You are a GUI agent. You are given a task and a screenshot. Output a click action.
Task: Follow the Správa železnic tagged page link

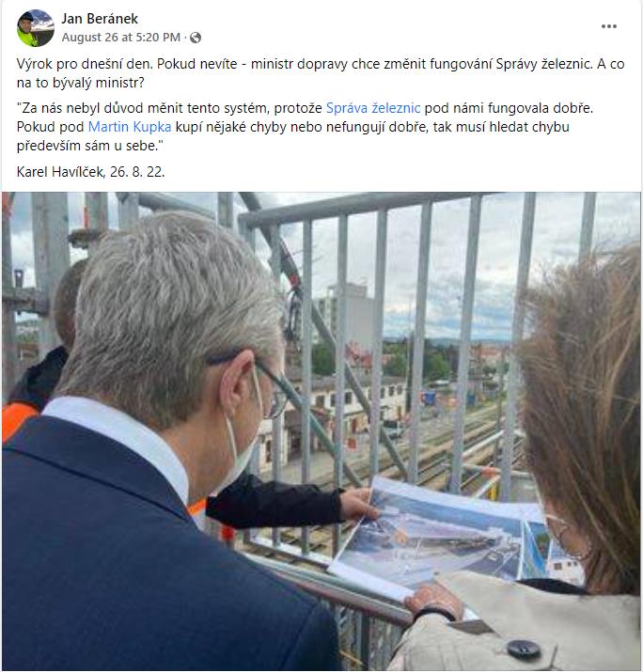click(373, 108)
